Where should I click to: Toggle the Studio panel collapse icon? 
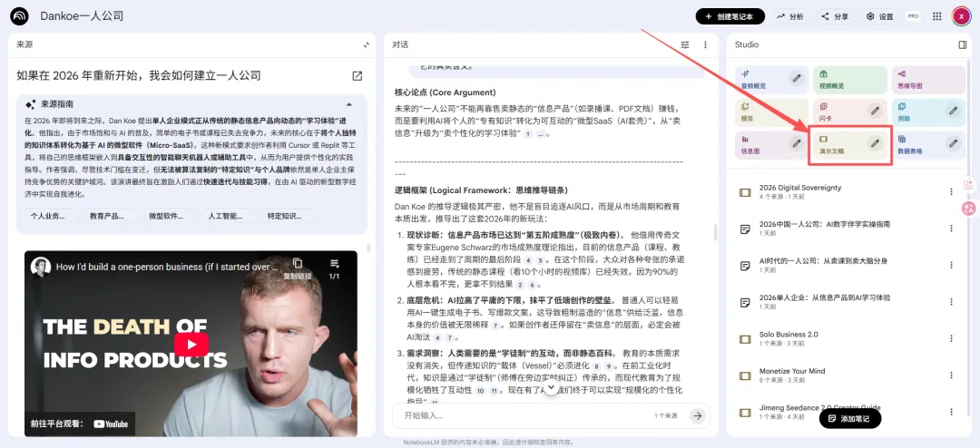[x=963, y=45]
